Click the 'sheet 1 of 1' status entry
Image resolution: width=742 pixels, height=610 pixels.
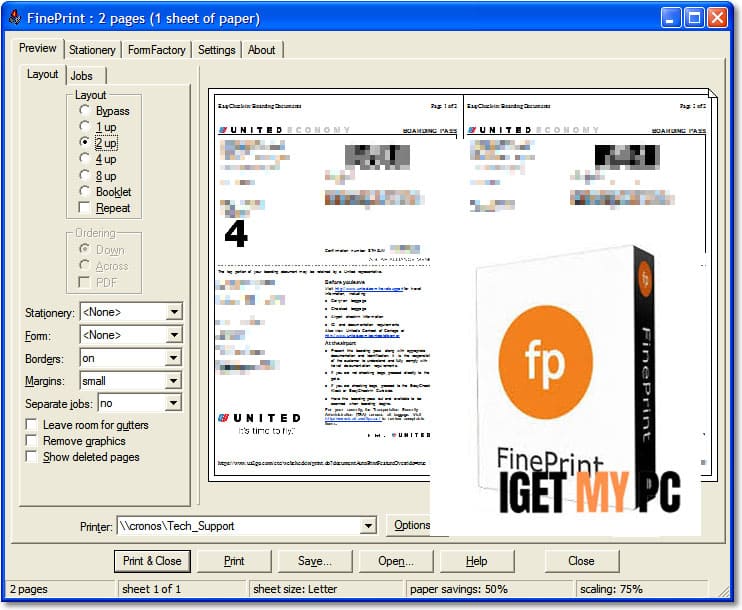[x=151, y=589]
